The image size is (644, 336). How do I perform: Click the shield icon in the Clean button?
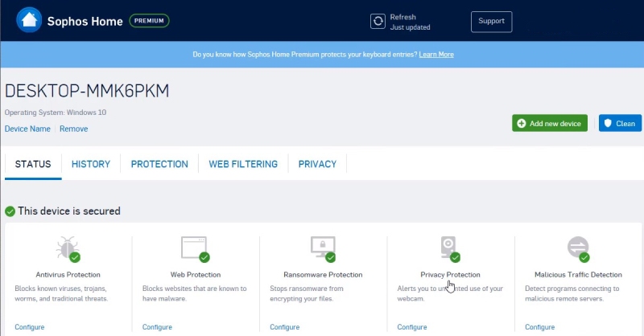pos(608,123)
